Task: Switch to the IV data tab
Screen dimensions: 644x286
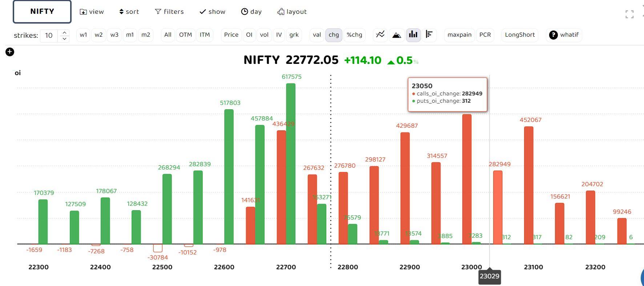Action: coord(279,35)
